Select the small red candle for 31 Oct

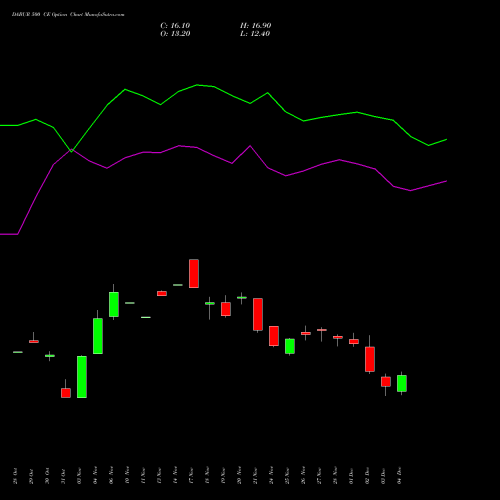point(66,393)
